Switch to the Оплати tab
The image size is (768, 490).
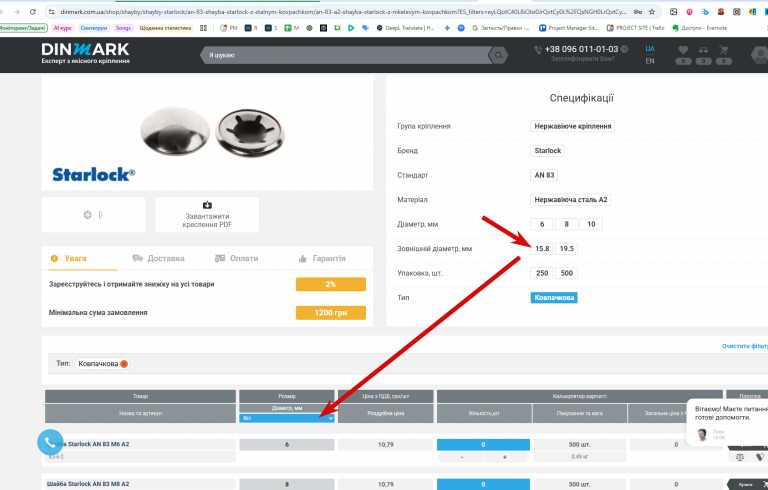point(237,258)
